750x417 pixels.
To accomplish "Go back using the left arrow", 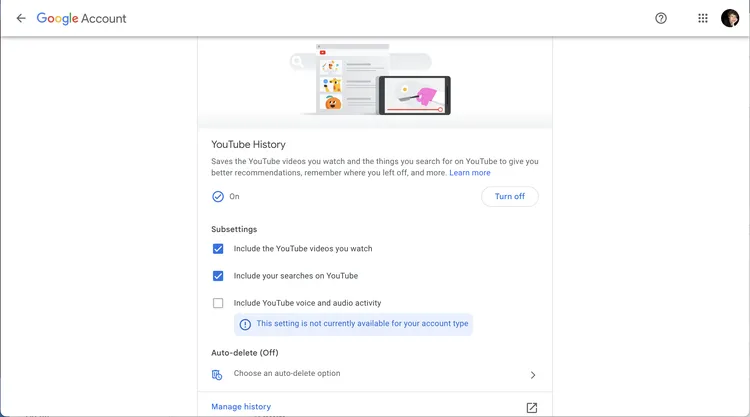I will [21, 18].
